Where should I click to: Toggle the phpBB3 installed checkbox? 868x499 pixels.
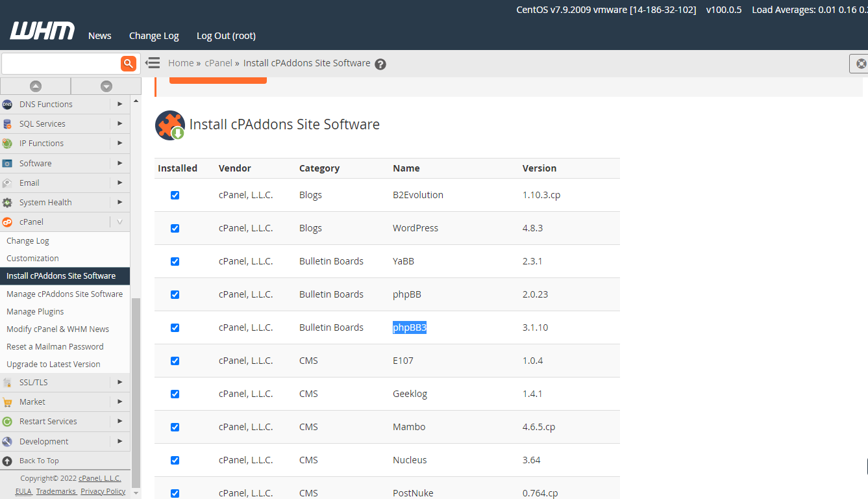click(175, 327)
